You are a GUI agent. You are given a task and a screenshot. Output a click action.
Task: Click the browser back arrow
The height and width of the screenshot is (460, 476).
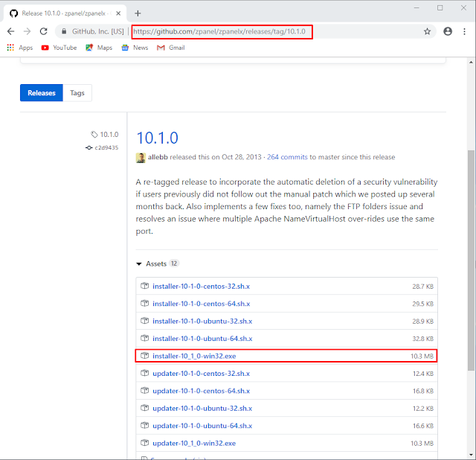click(10, 31)
